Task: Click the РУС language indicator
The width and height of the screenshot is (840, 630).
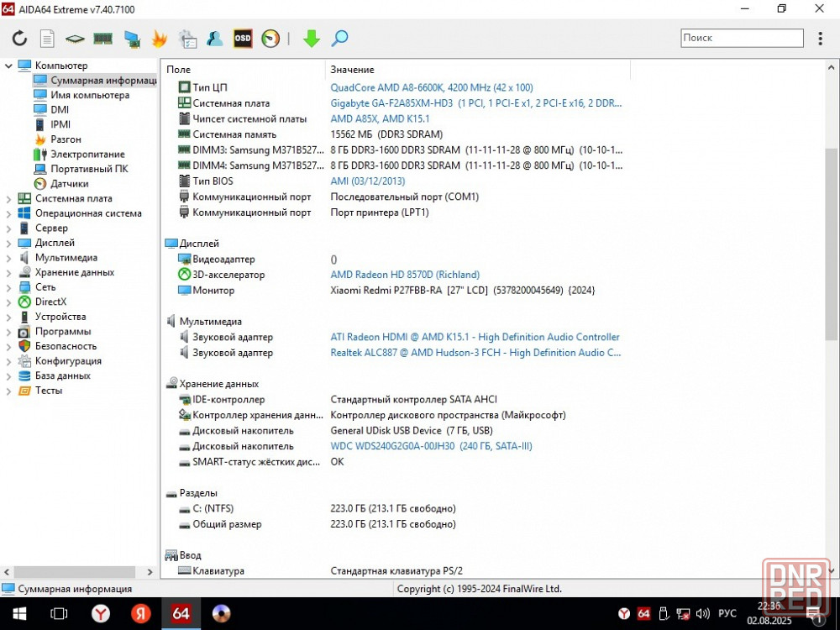Action: click(727, 614)
